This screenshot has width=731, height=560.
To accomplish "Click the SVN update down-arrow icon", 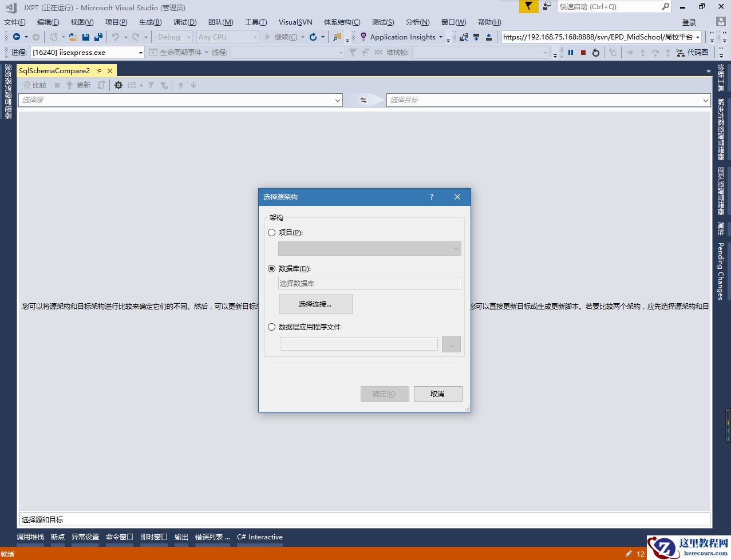I will 476,37.
